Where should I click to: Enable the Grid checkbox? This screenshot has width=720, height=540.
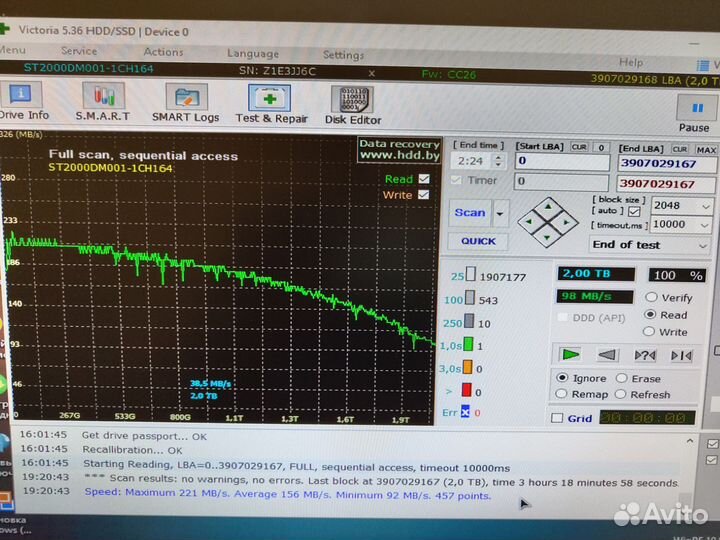[x=558, y=419]
